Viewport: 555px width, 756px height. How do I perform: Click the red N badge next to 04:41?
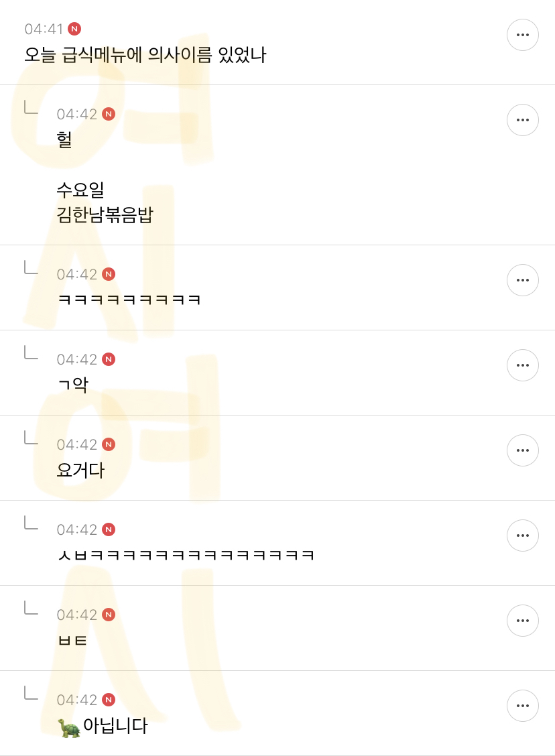[x=74, y=29]
